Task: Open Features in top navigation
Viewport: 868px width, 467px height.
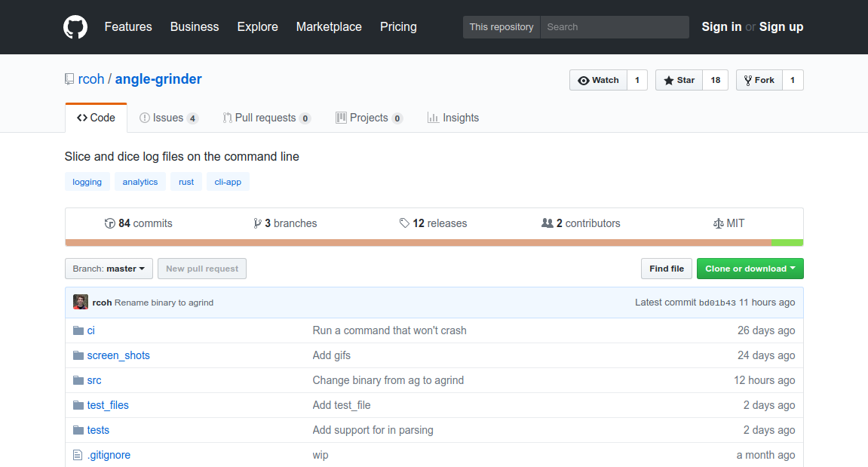Action: [x=128, y=26]
